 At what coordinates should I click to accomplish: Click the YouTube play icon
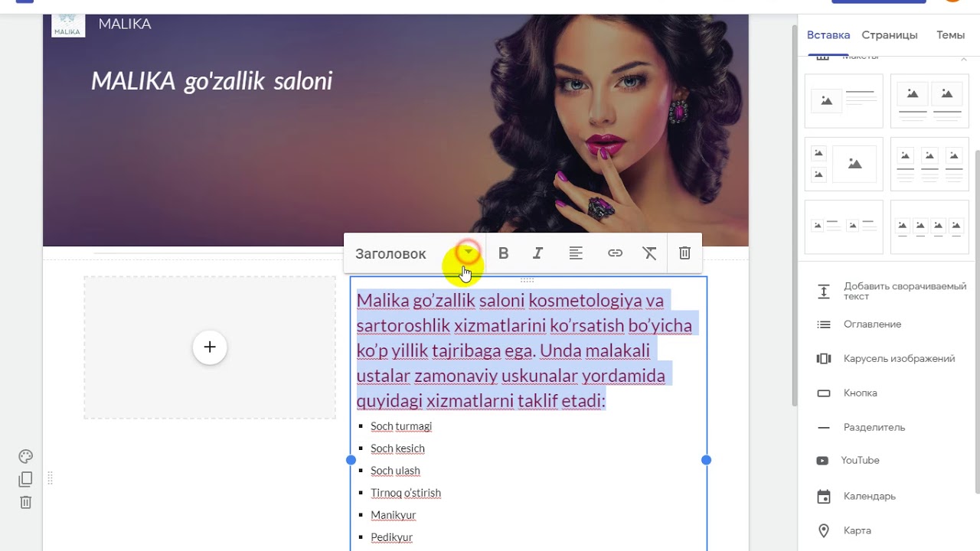click(822, 461)
